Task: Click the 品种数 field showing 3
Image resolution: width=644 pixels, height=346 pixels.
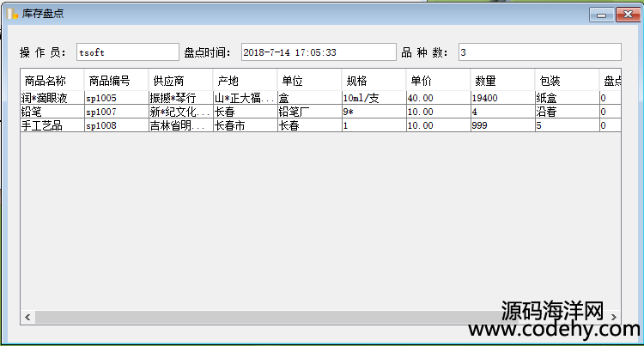Action: (x=540, y=52)
